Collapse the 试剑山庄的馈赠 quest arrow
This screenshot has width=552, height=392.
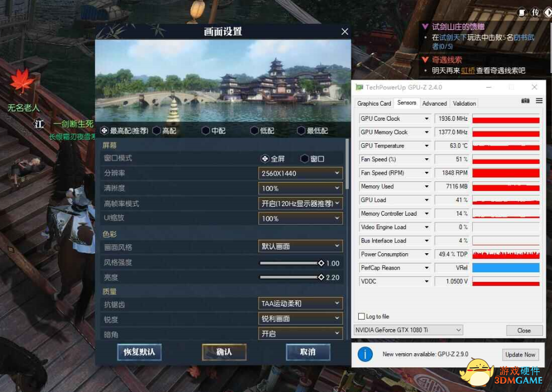(425, 26)
